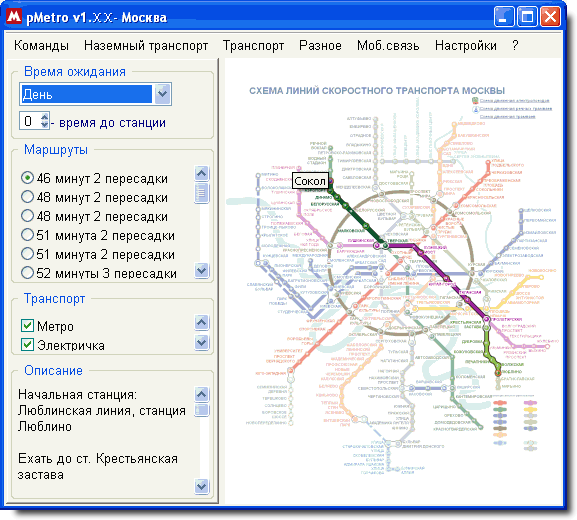Click the Маршруты list scroll-down arrow
The height and width of the screenshot is (520, 577).
(202, 270)
